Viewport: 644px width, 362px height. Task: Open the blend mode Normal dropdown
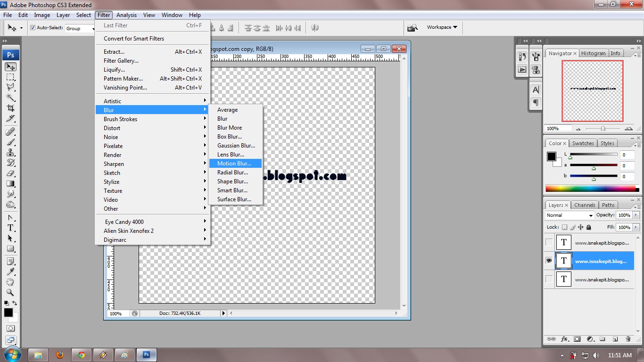coord(570,215)
